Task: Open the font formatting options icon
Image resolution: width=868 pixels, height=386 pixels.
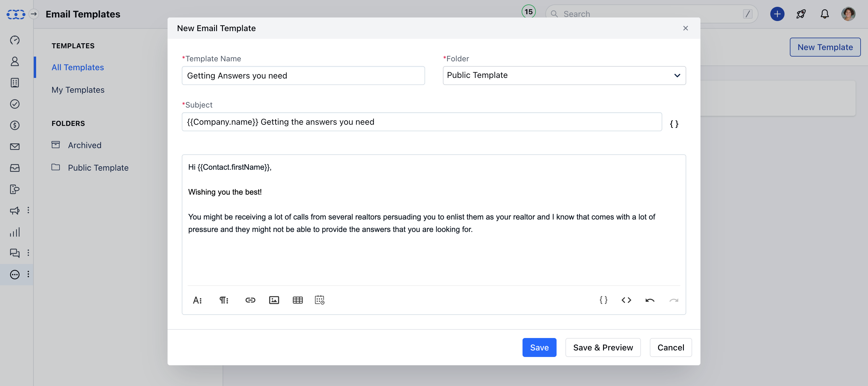Action: coord(197,300)
